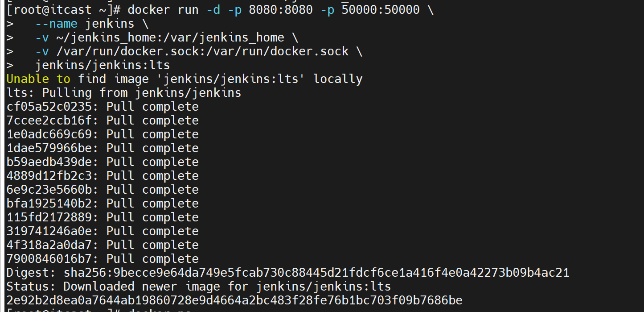
Task: Click container ID '2e92b2d8ea0a7644...' line
Action: 234,300
